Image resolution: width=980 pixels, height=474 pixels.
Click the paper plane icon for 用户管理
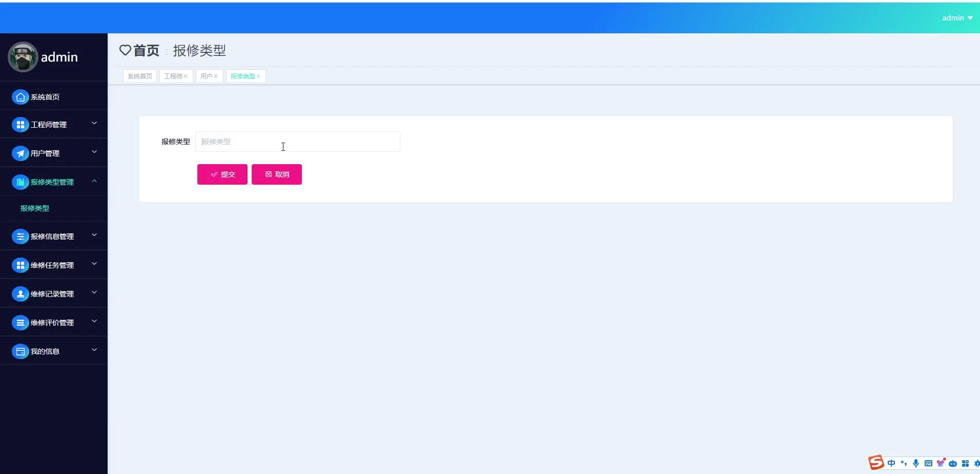click(x=20, y=153)
